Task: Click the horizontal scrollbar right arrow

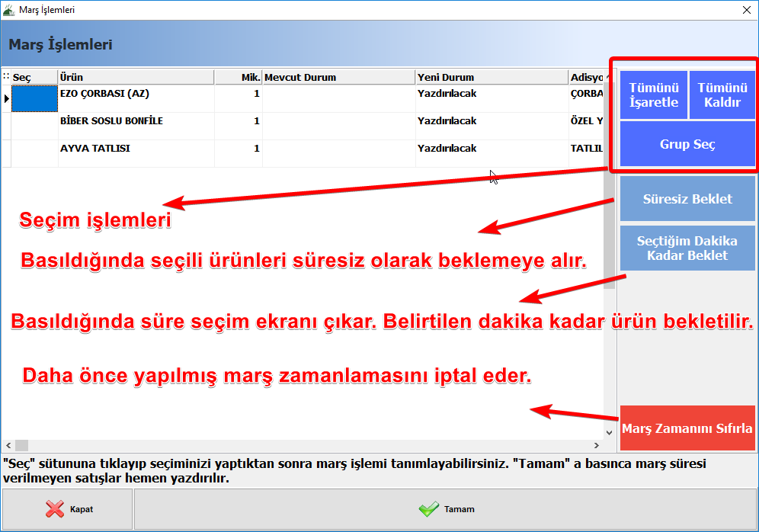Action: click(x=597, y=445)
